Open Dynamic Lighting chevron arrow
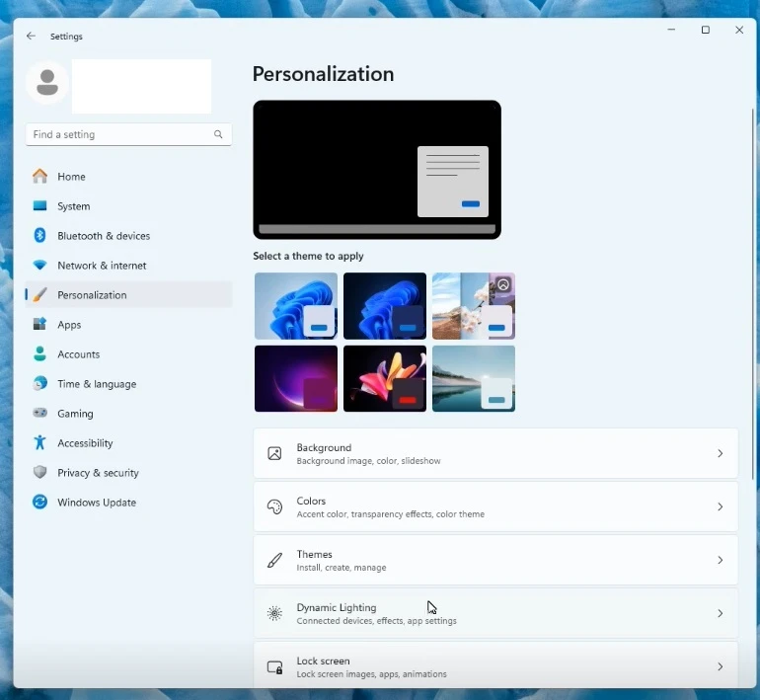This screenshot has height=700, width=760. coord(720,614)
